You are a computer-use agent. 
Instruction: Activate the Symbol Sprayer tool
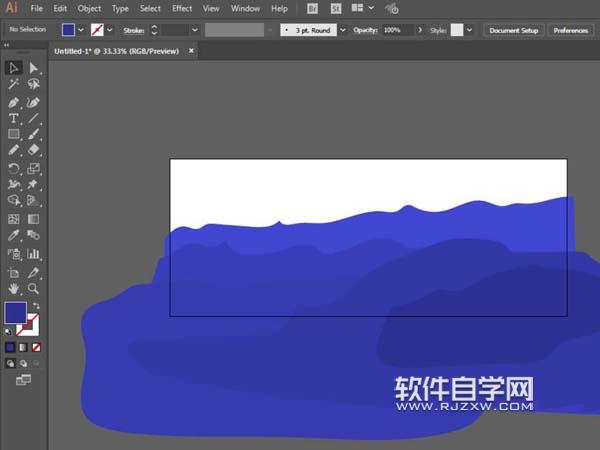click(x=13, y=254)
